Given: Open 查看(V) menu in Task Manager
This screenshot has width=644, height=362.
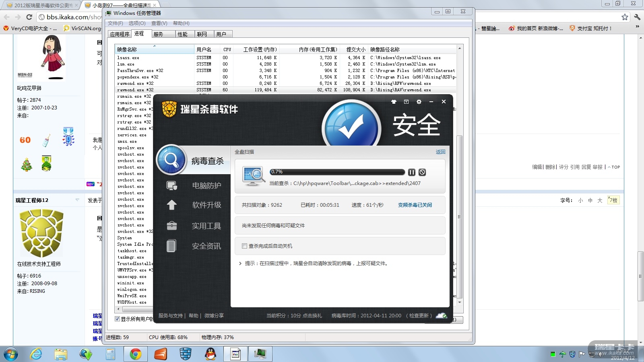Looking at the screenshot, I should point(159,23).
